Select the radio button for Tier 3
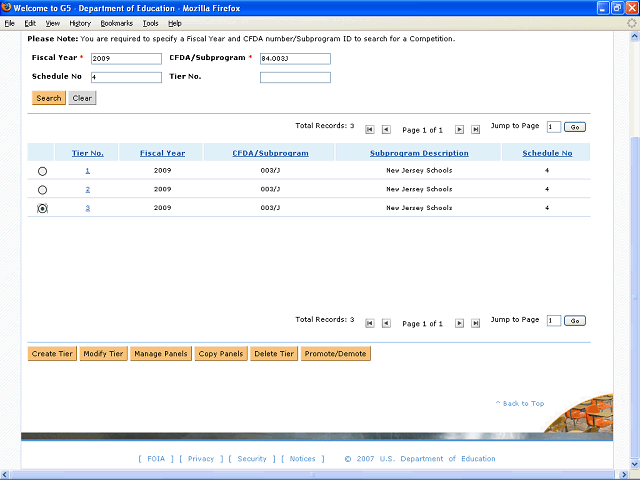The image size is (640, 480). pyautogui.click(x=42, y=208)
